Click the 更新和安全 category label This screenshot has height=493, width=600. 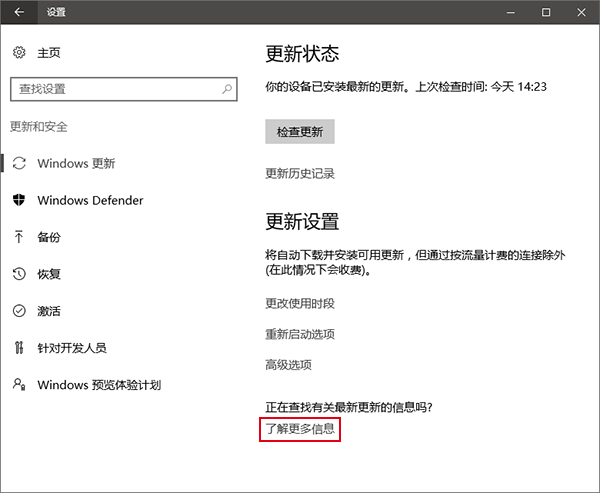39,127
